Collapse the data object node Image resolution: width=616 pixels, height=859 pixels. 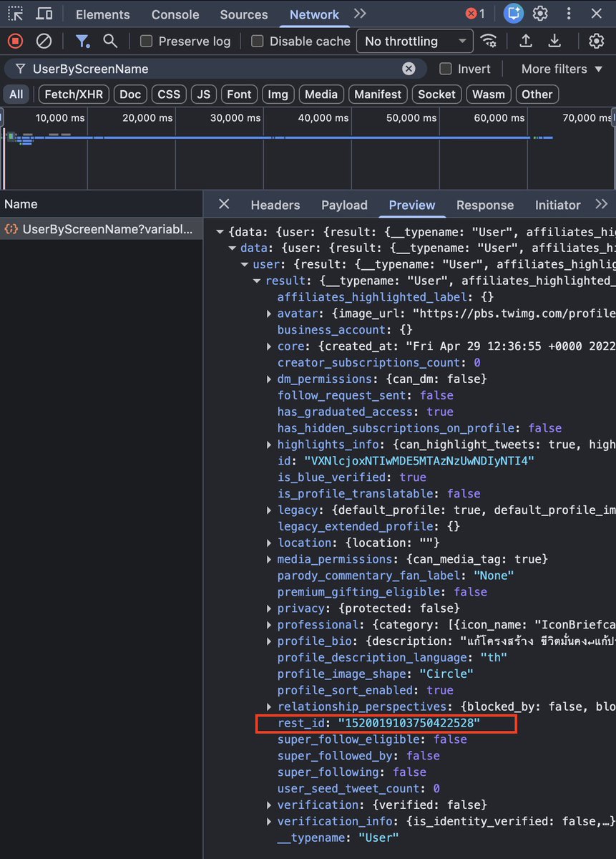232,248
